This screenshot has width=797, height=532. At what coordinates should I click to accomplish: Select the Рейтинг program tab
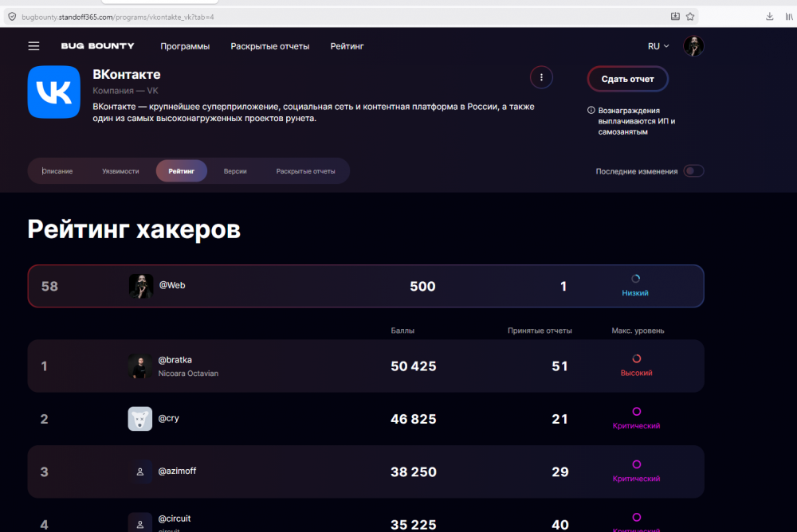(182, 170)
